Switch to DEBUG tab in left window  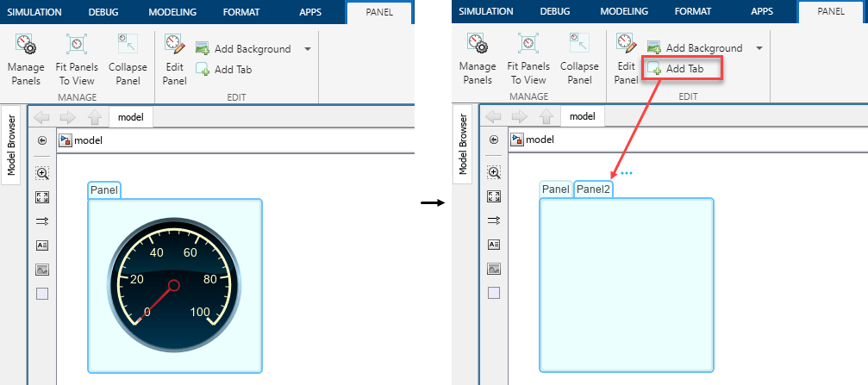coord(103,11)
